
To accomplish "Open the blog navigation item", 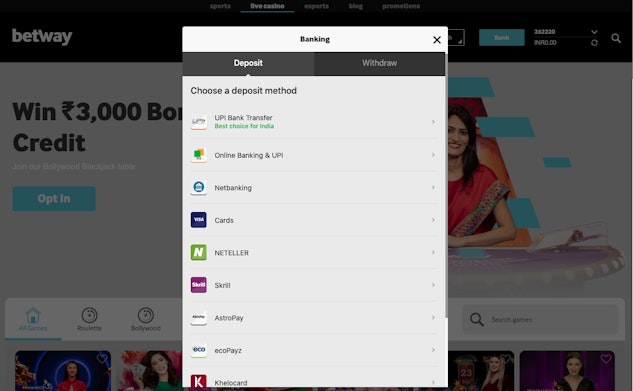I will point(356,6).
